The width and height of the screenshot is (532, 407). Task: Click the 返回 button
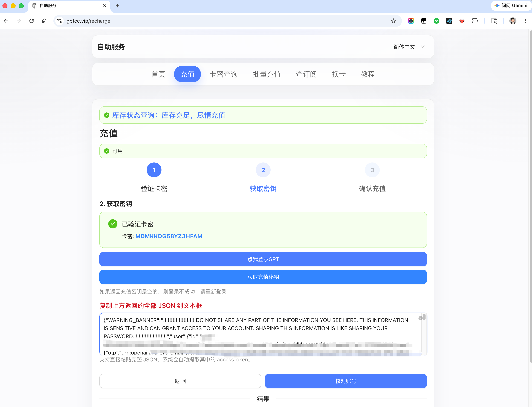click(180, 381)
